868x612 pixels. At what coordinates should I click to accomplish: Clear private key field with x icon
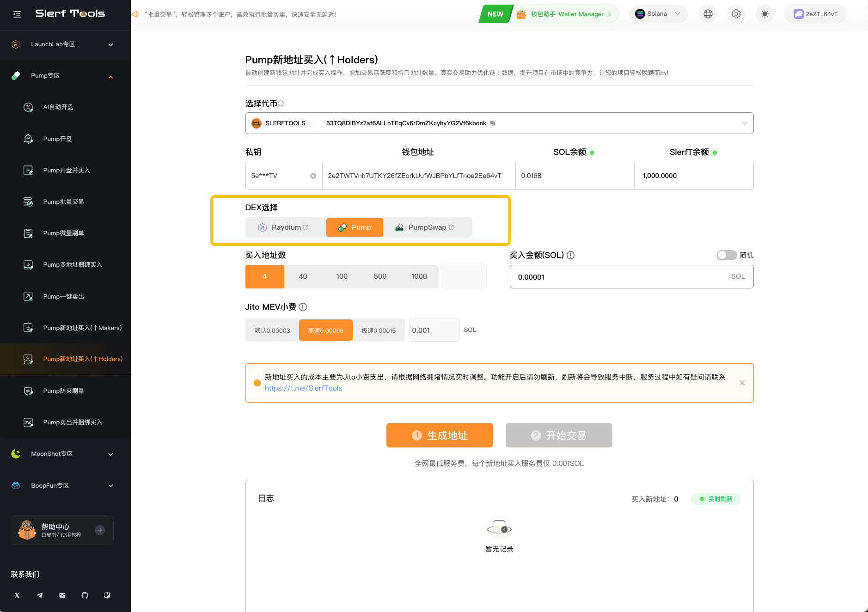click(313, 176)
